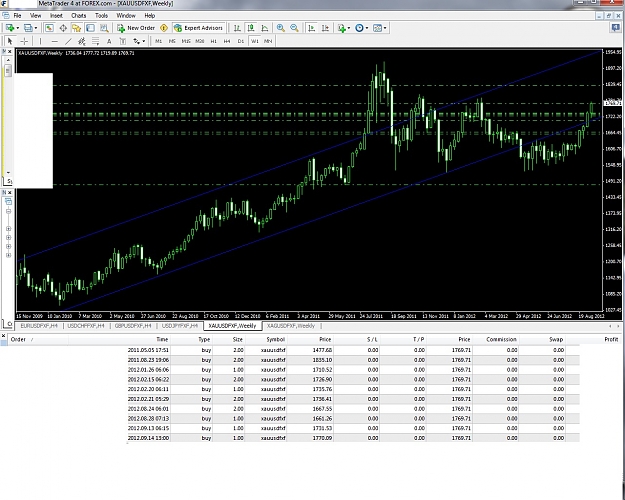Open the Profiles toolbar icon
The image size is (625, 500).
tap(28, 28)
